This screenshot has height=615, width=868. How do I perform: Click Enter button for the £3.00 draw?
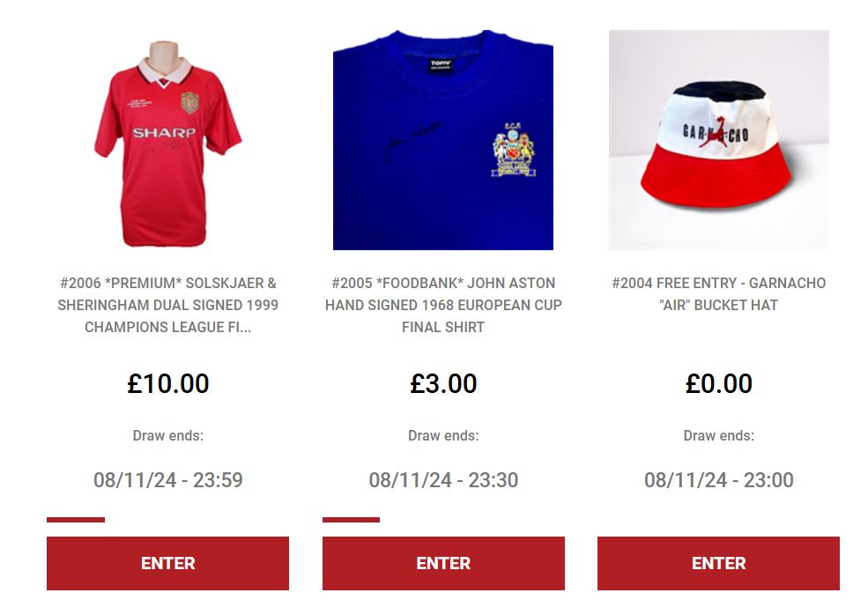(x=443, y=563)
